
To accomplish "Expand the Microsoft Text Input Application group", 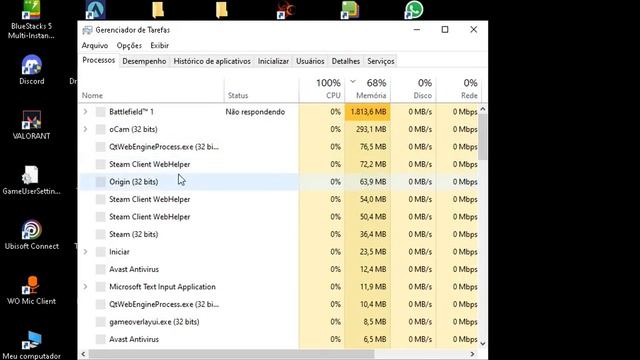I will pos(85,287).
